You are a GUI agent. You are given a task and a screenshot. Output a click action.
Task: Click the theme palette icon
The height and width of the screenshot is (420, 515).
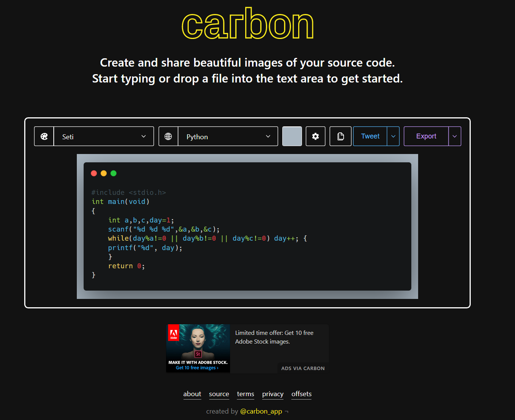[x=44, y=137]
